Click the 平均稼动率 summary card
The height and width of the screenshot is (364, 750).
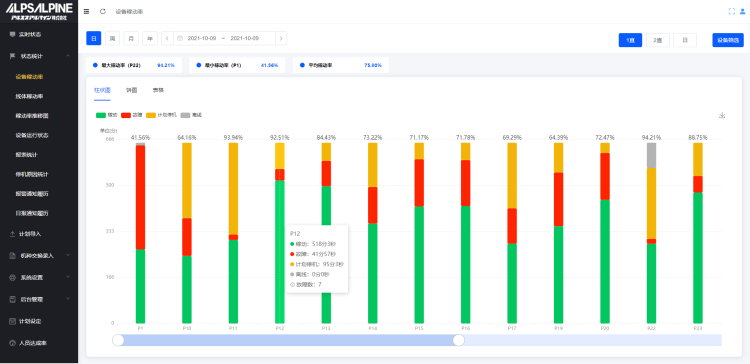(341, 65)
